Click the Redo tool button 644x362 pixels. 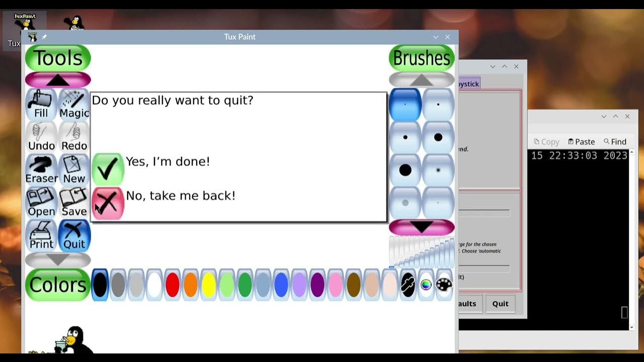tap(74, 137)
